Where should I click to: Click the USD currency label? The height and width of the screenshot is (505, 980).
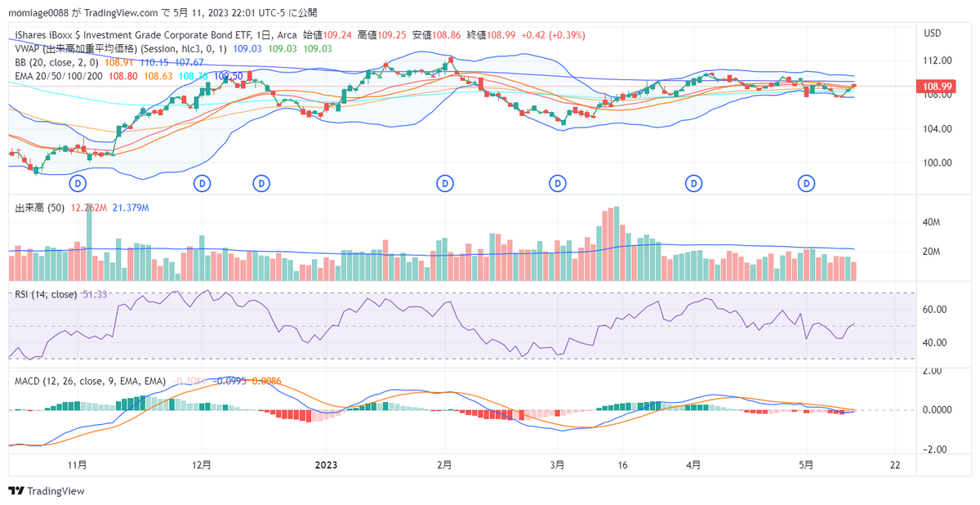(x=933, y=34)
